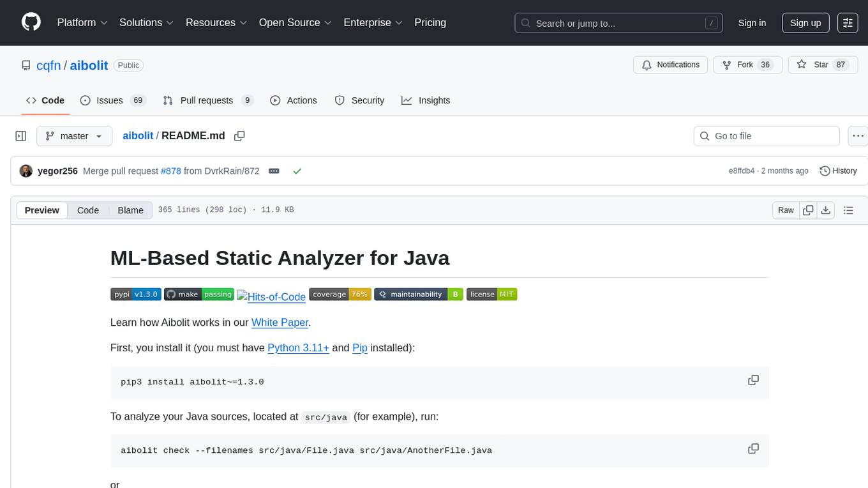Screen dimensions: 868x488
Task: Focus the Search or jump to field
Action: [x=618, y=23]
